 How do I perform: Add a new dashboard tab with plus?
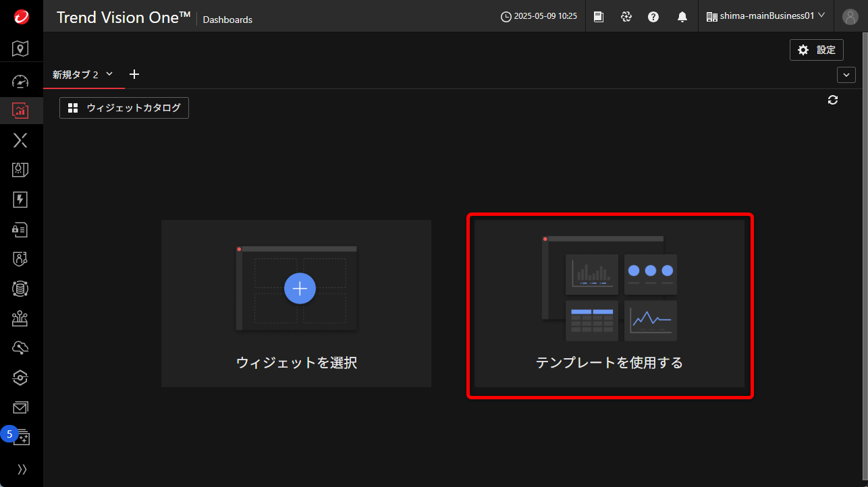coord(134,74)
